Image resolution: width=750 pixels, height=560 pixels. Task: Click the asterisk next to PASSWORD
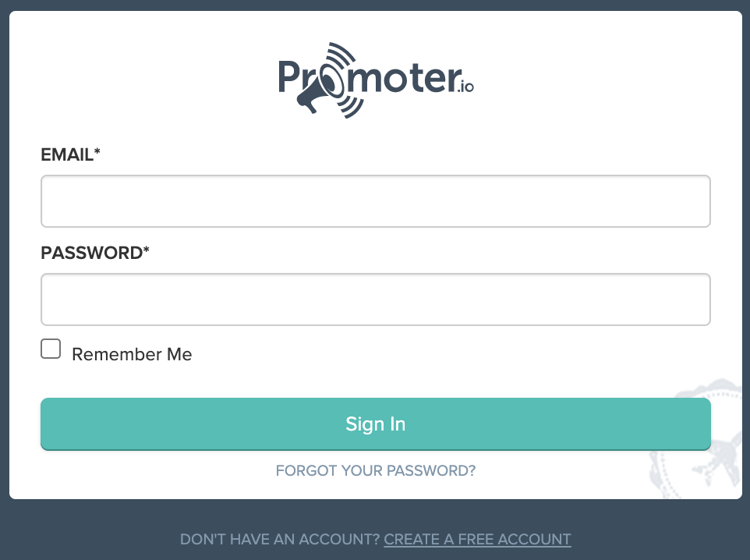tap(146, 251)
